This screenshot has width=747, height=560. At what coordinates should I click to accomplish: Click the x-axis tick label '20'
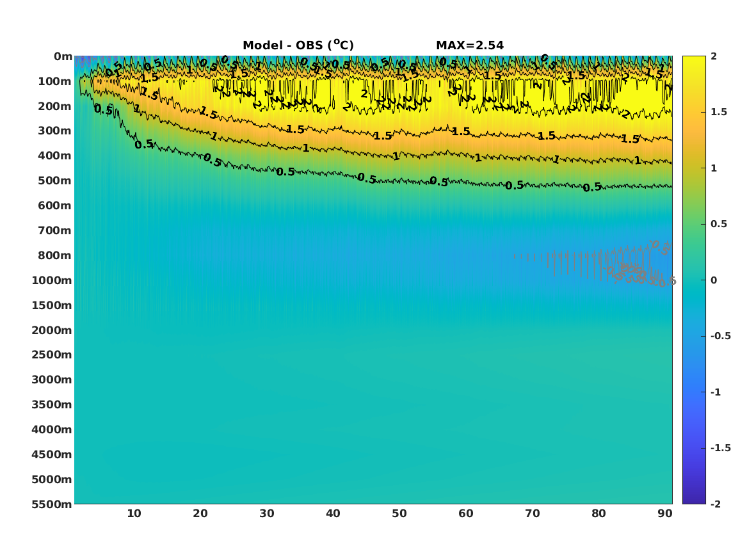(x=200, y=513)
